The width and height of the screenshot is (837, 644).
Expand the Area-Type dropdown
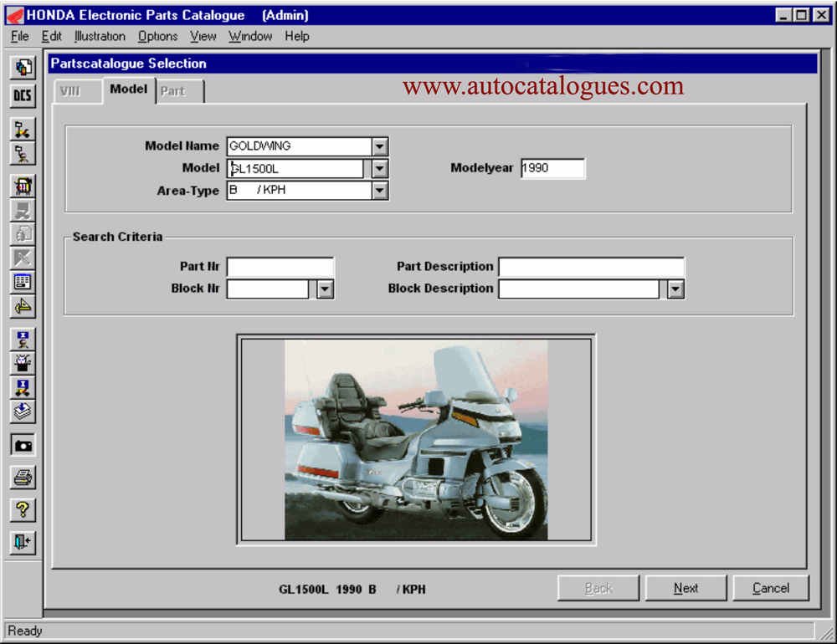click(380, 191)
